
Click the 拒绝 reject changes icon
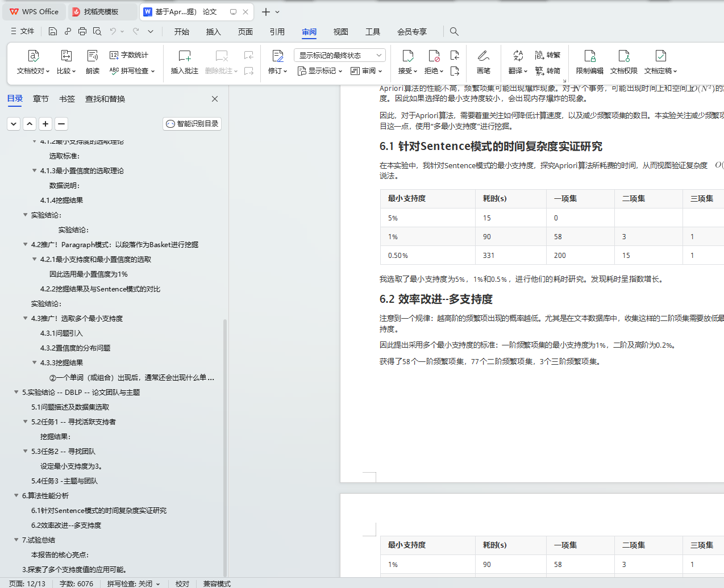tap(434, 56)
